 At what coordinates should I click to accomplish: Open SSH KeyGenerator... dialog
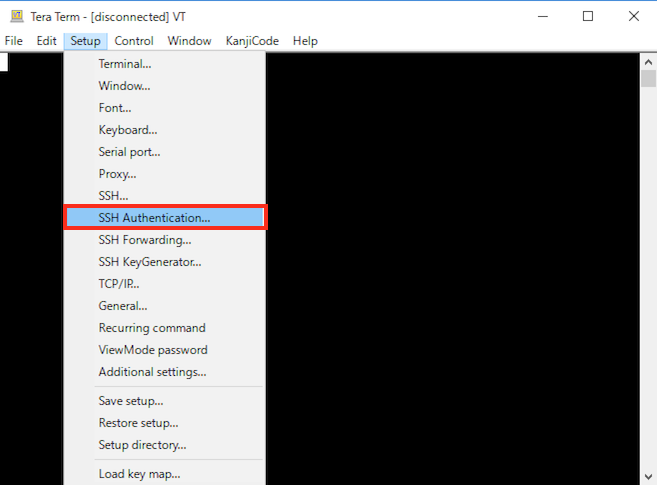[x=149, y=262]
